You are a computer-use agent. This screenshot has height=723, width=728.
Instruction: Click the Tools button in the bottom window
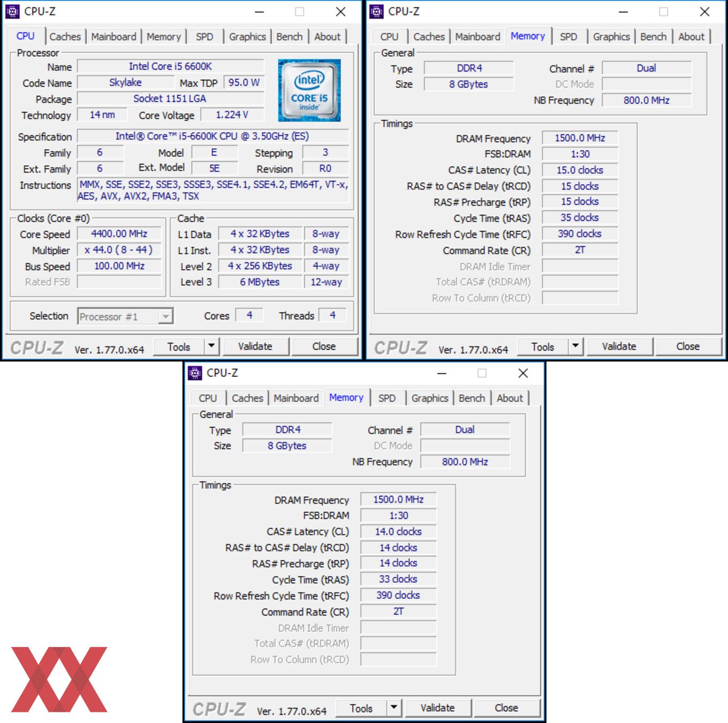point(361,708)
